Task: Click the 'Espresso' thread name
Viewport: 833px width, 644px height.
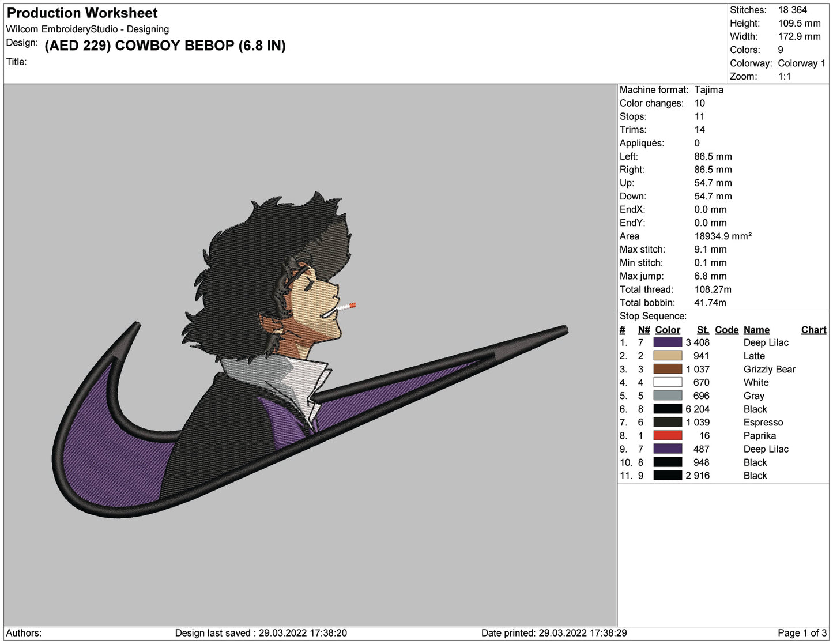Action: point(763,423)
